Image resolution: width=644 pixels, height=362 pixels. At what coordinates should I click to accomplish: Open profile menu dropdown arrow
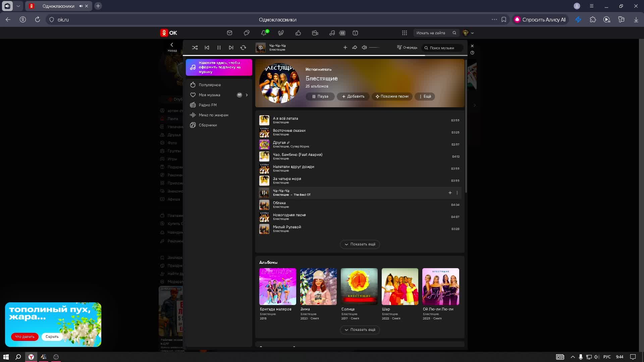(472, 33)
